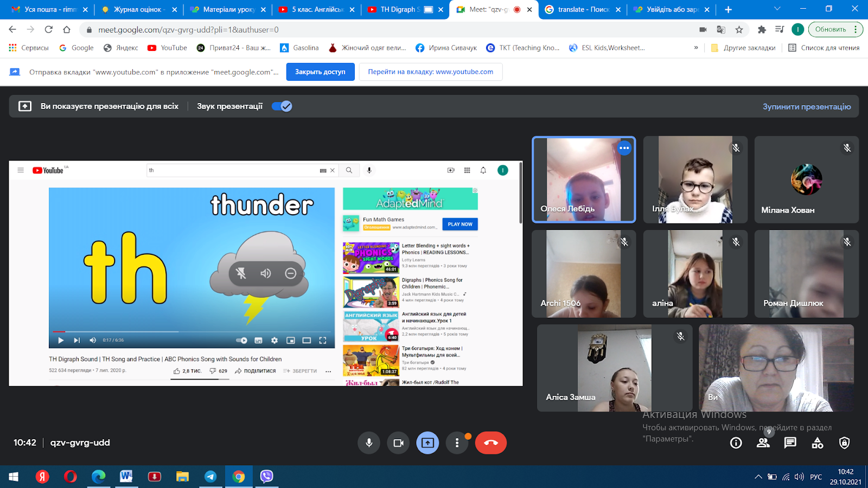Open Telegram from Windows taskbar

[x=210, y=477]
